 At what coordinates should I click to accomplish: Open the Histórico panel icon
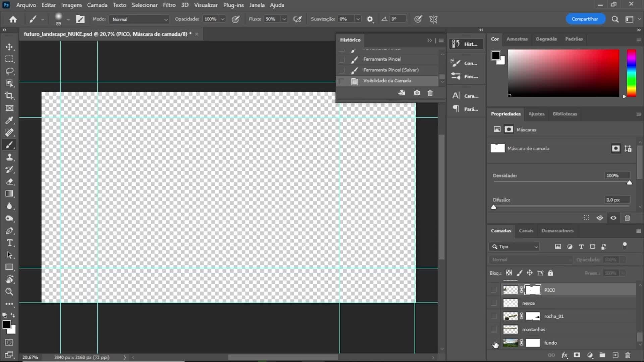click(x=455, y=44)
